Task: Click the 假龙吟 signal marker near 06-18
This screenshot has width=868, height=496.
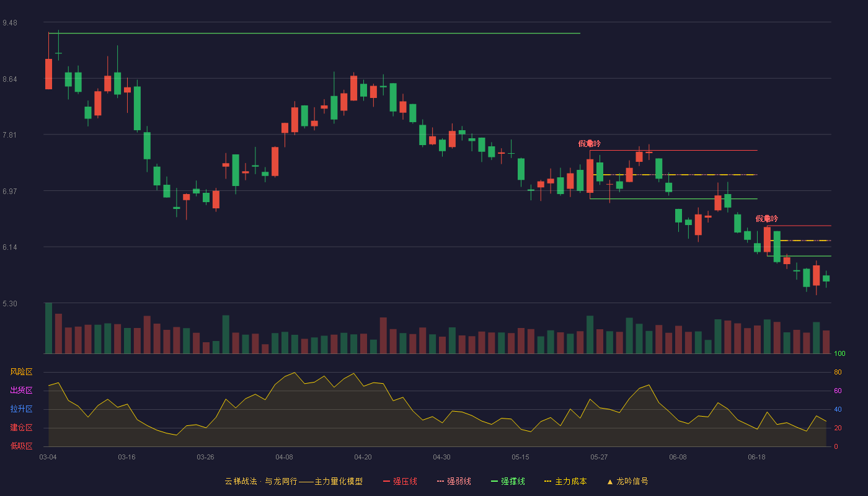Action: pos(766,219)
